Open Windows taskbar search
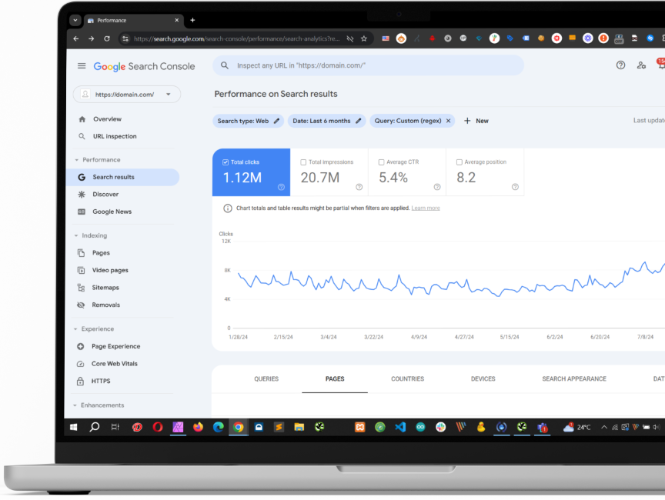 95,427
